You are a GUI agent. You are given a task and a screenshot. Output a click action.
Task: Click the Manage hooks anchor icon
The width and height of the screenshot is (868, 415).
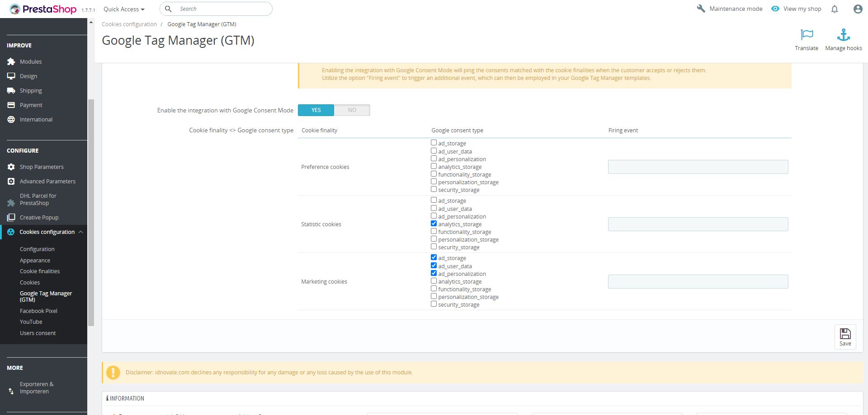(844, 35)
